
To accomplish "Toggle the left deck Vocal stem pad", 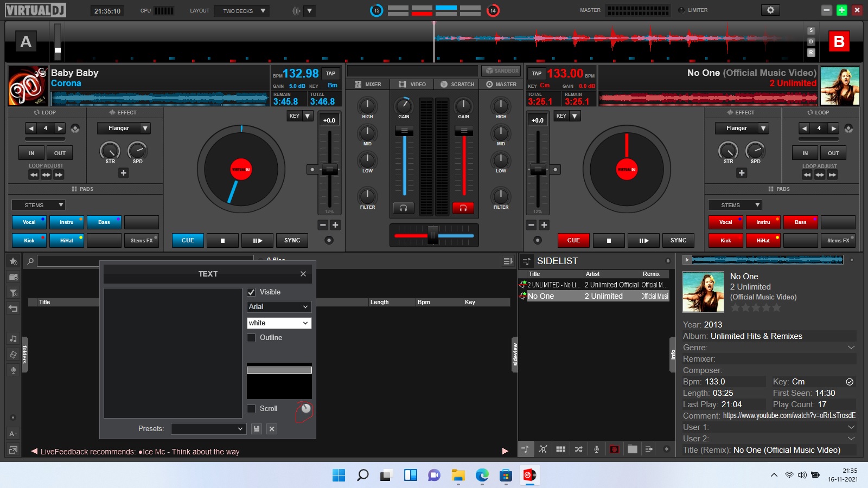I will [29, 222].
